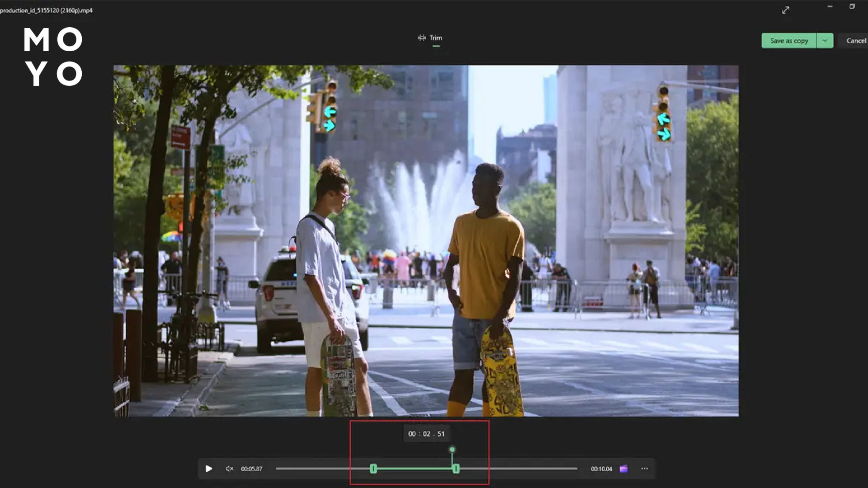Click the trimmed duration 00:02.51 label
This screenshot has width=868, height=488.
pyautogui.click(x=426, y=434)
